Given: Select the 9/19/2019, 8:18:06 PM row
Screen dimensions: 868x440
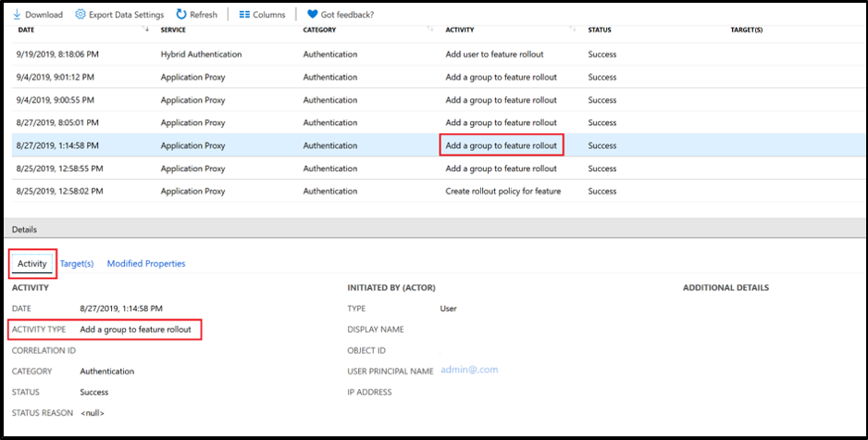Looking at the screenshot, I should click(437, 55).
